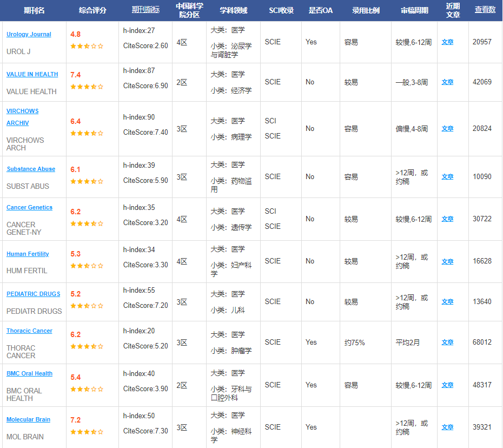Select the text h-index:87
The height and width of the screenshot is (448, 503).
[x=139, y=70]
